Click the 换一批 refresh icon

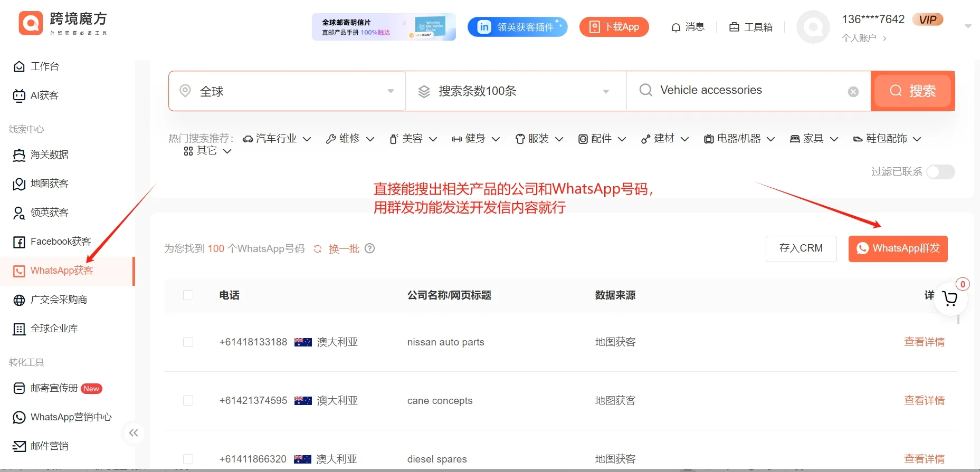(318, 249)
